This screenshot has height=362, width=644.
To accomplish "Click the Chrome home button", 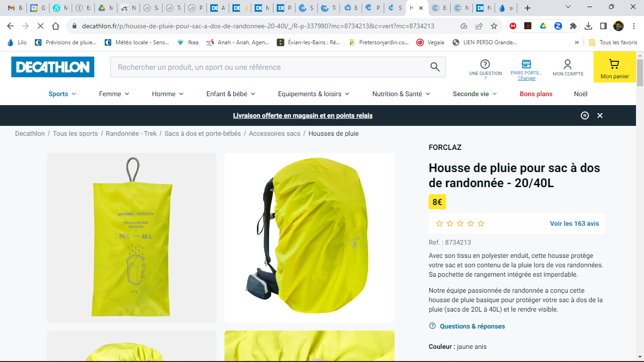I will (56, 26).
